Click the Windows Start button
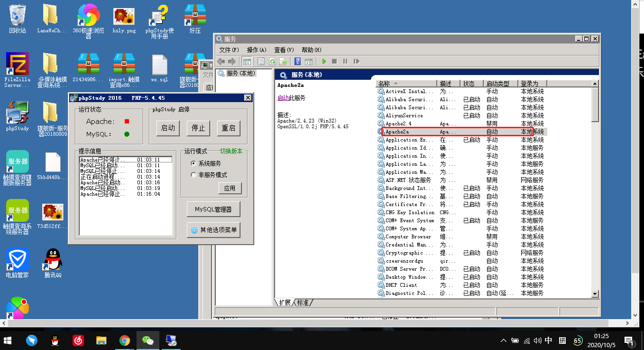 click(x=8, y=341)
